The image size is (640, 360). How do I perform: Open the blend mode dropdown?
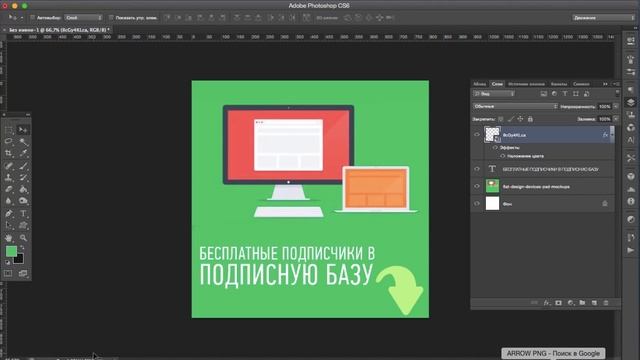[515, 107]
